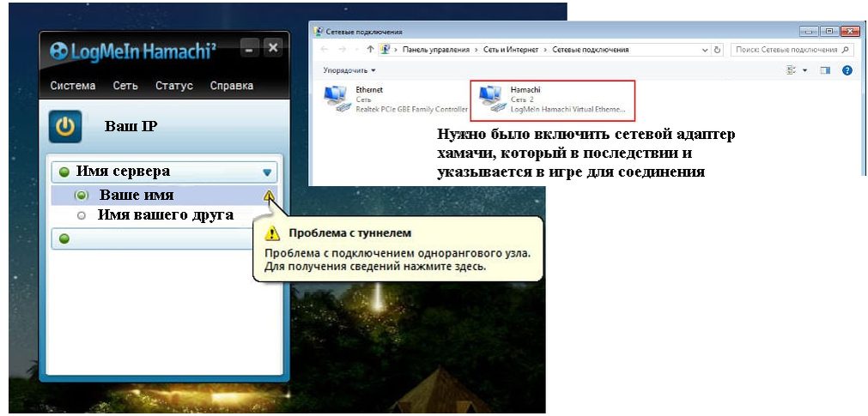The width and height of the screenshot is (868, 416).
Task: Click the Сетевые подключения title bar icon
Action: click(x=319, y=32)
